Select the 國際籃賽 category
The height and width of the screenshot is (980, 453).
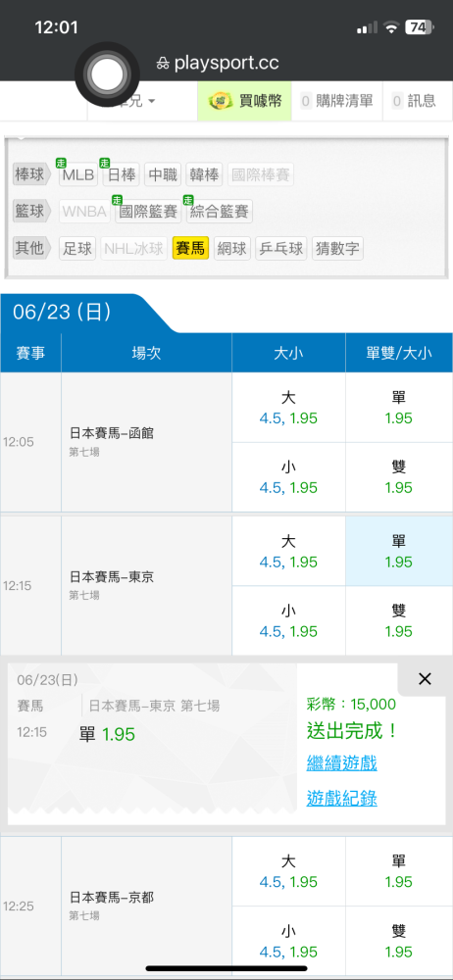coord(148,212)
